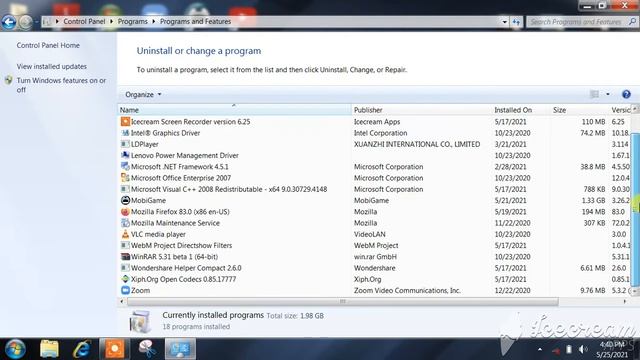This screenshot has height=360, width=640.
Task: Open the Organize dropdown menu
Action: 143,94
